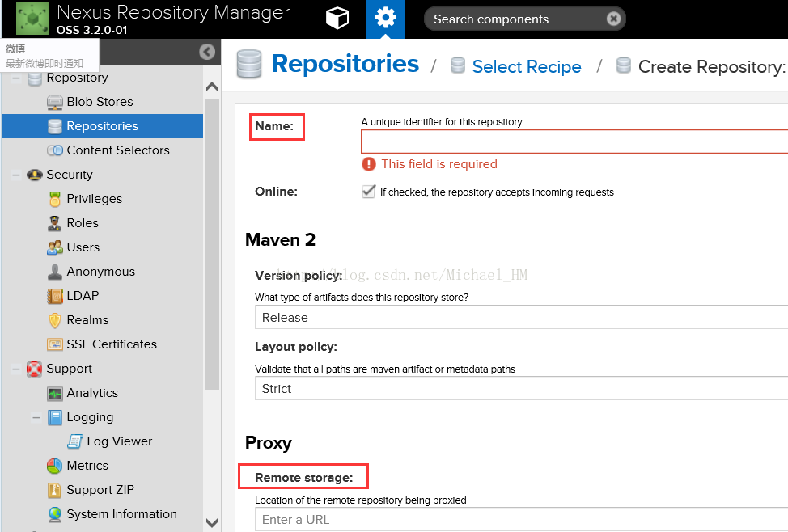Click the LDAP book icon
Image resolution: width=788 pixels, height=532 pixels.
click(55, 296)
